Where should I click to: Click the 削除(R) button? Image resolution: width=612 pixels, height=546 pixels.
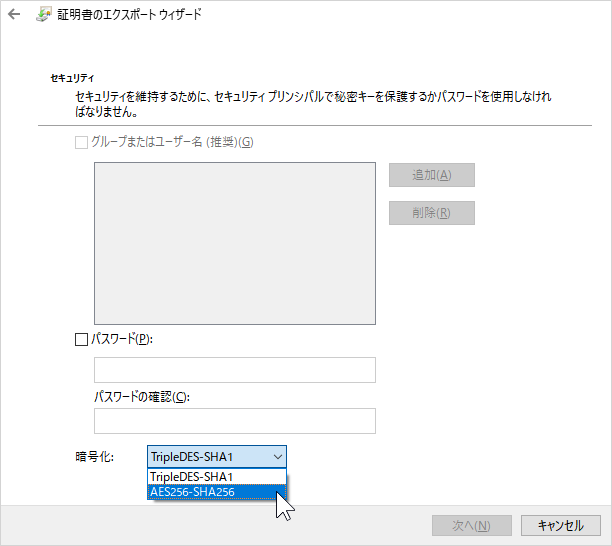(x=432, y=213)
